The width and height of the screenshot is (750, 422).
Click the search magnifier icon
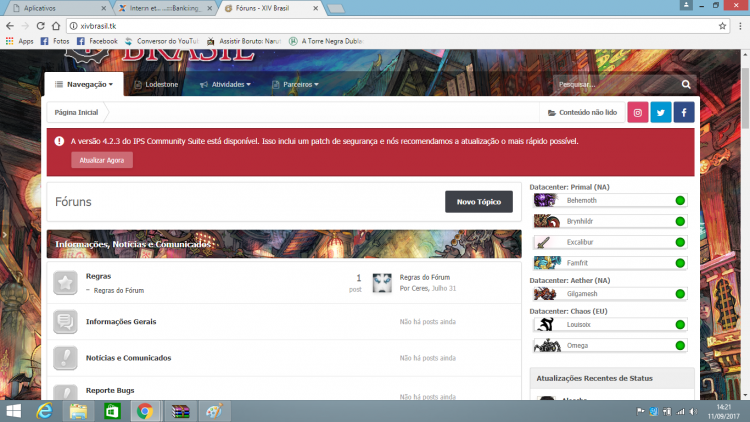tap(686, 85)
